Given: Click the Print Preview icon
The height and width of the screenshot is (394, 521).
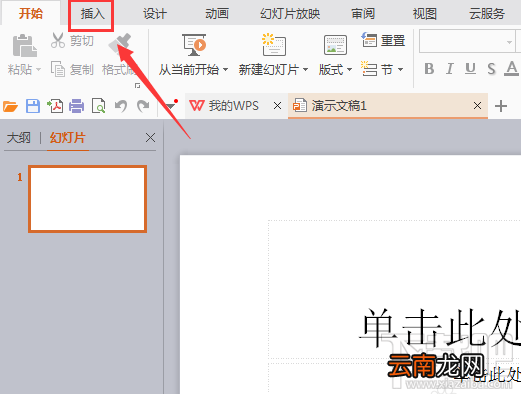Looking at the screenshot, I should coord(99,106).
